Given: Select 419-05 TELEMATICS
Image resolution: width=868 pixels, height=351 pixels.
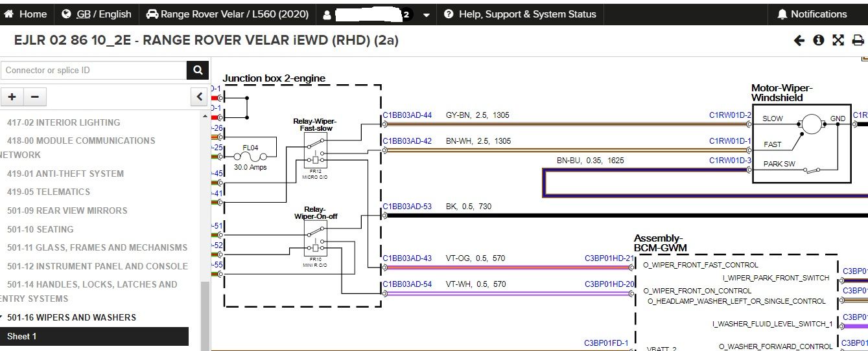Looking at the screenshot, I should point(49,192).
